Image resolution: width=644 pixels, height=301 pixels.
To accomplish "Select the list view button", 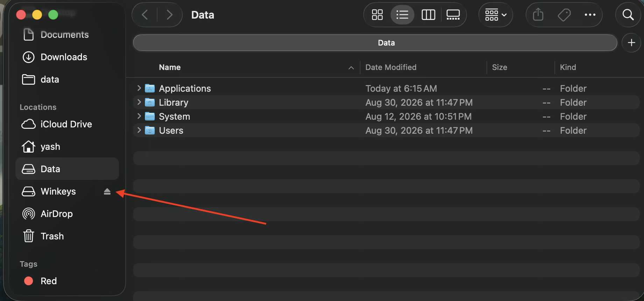I will pyautogui.click(x=402, y=15).
